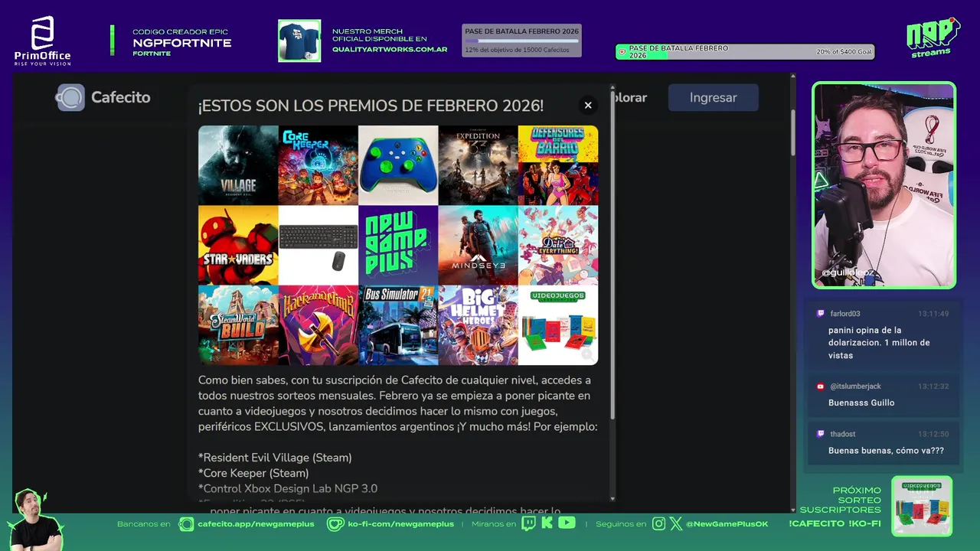
Task: Open the Cafecito logo link
Action: (x=103, y=97)
